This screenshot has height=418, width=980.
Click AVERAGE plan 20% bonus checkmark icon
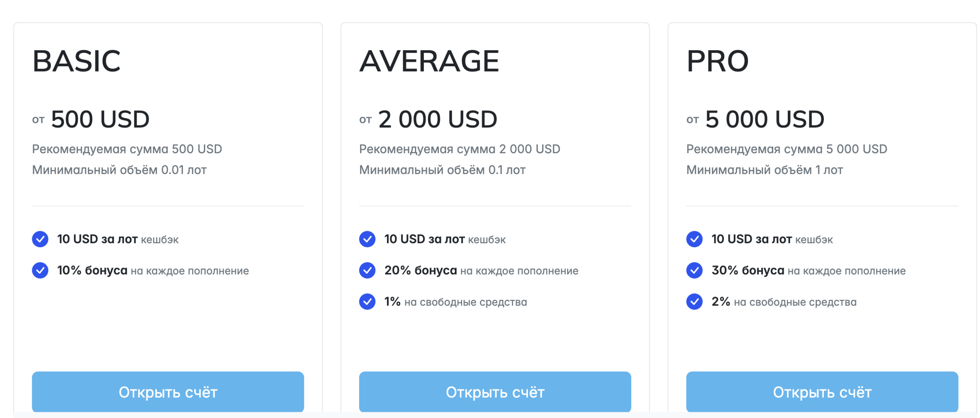pos(367,271)
